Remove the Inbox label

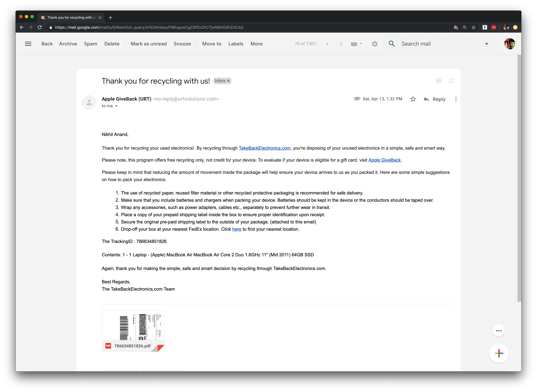tap(228, 81)
